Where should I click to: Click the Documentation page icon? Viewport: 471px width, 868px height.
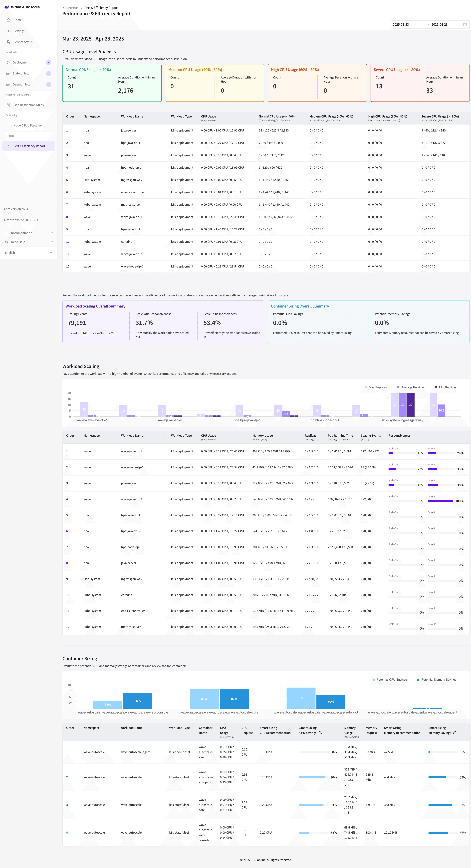click(x=6, y=233)
